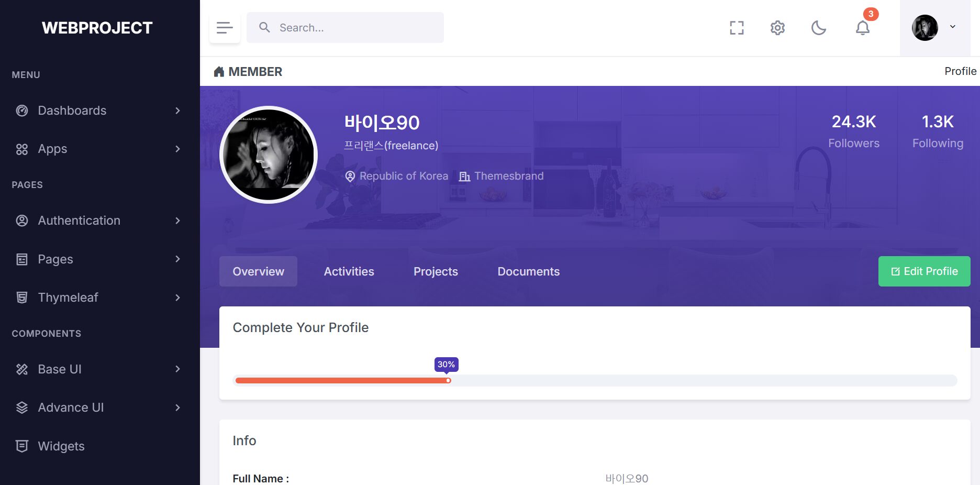Viewport: 980px width, 485px height.
Task: Click the notification badge showing 3
Action: pyautogui.click(x=871, y=14)
